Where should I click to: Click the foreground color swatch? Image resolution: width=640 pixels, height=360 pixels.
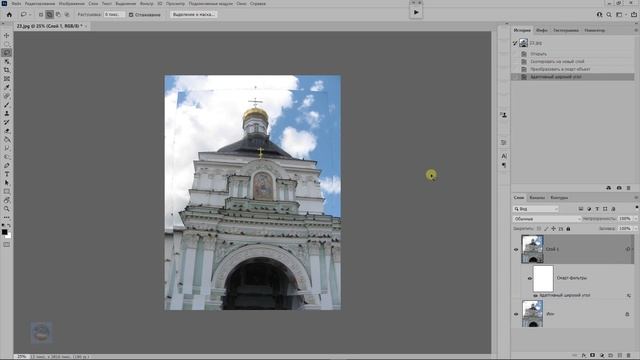[x=4, y=232]
